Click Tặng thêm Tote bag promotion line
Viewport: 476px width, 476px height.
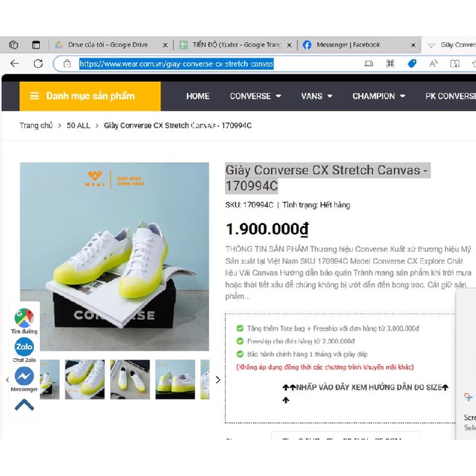coord(333,328)
